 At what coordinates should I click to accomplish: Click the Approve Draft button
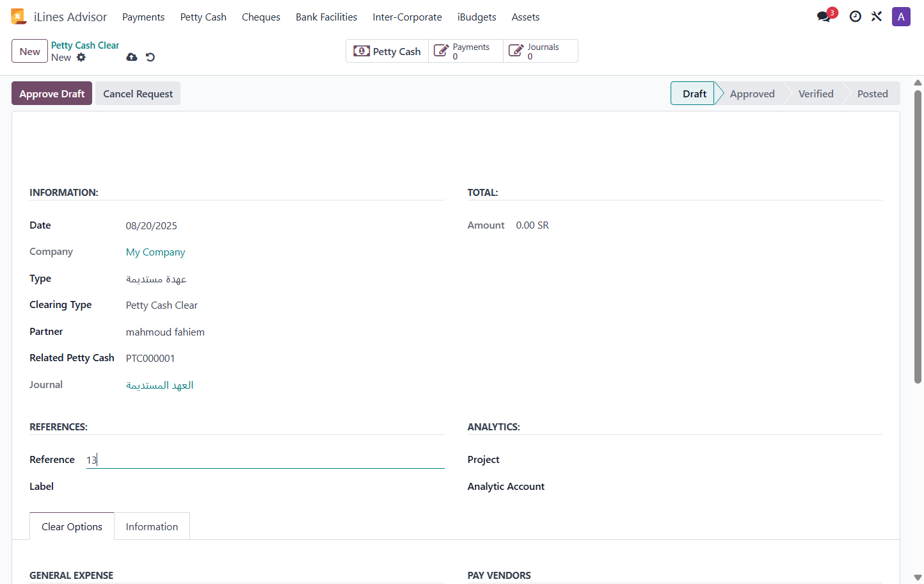[x=52, y=93]
